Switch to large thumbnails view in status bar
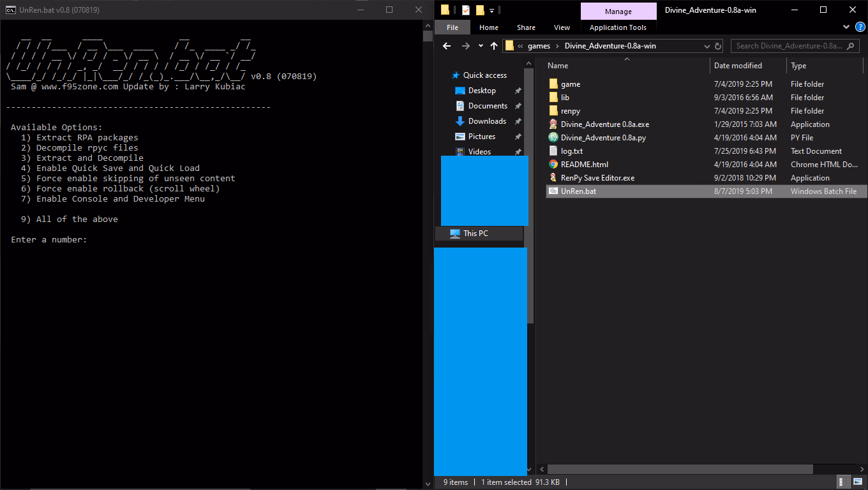 coord(858,482)
